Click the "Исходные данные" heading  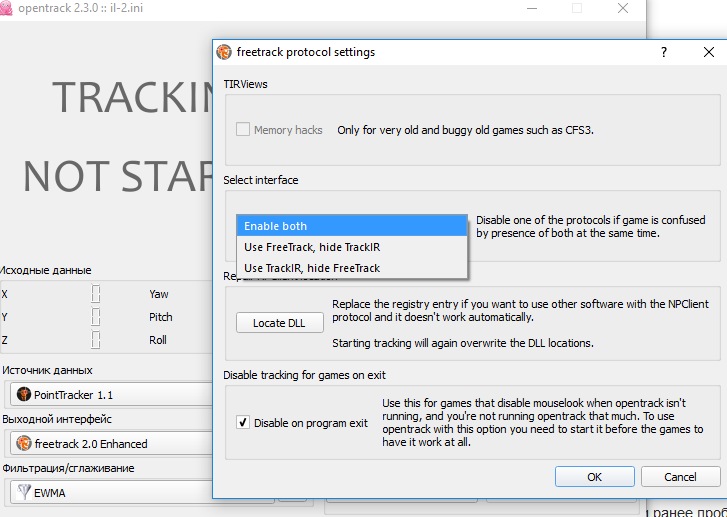(x=45, y=270)
